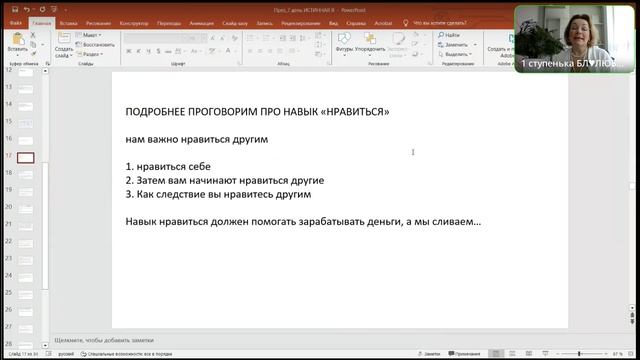Clear all formatting with eraser icon
This screenshot has width=640, height=360.
point(235,38)
